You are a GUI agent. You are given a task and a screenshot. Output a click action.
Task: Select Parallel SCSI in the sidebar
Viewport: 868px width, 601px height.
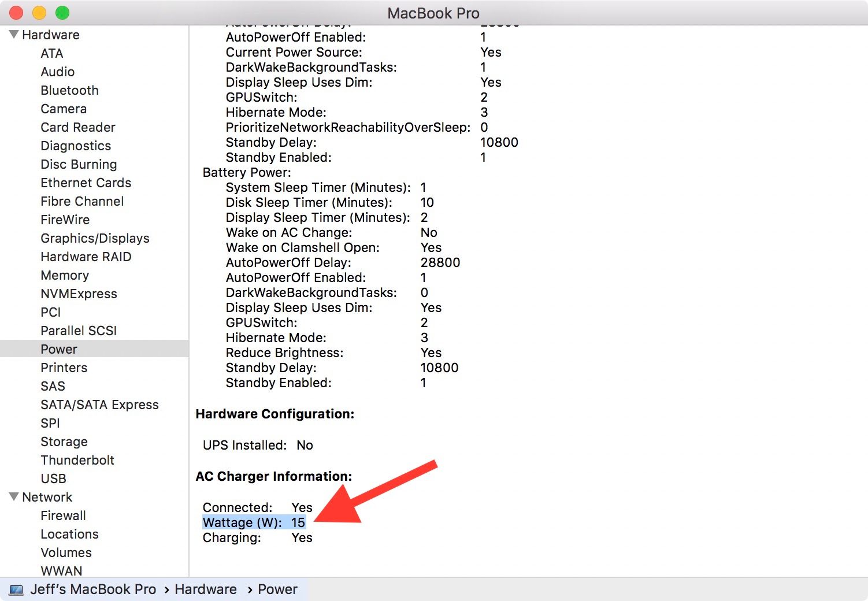(x=79, y=331)
